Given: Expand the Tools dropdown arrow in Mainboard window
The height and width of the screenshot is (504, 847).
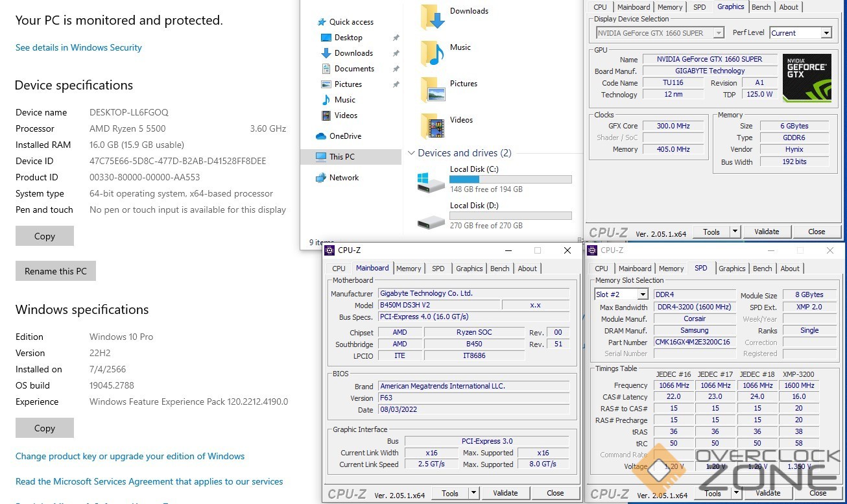Looking at the screenshot, I should coord(474,493).
